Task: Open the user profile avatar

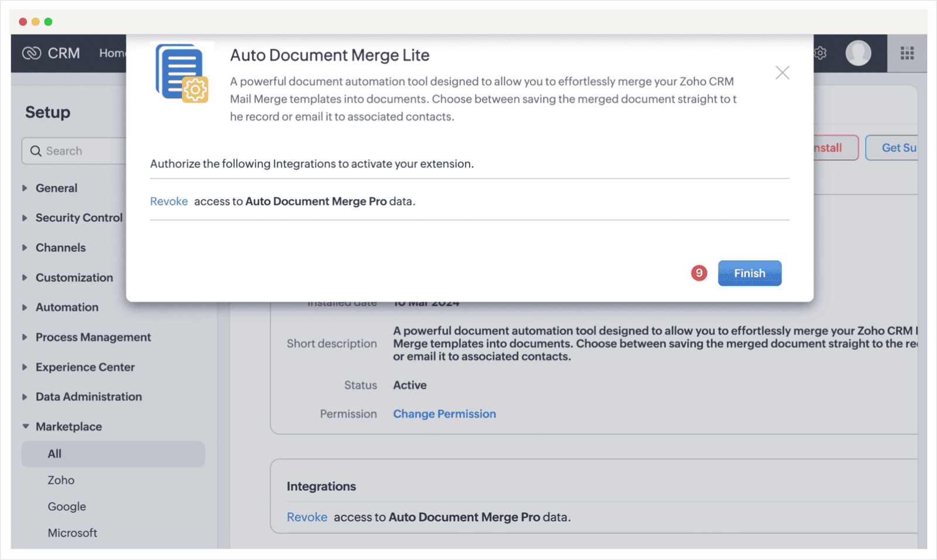Action: coord(858,53)
